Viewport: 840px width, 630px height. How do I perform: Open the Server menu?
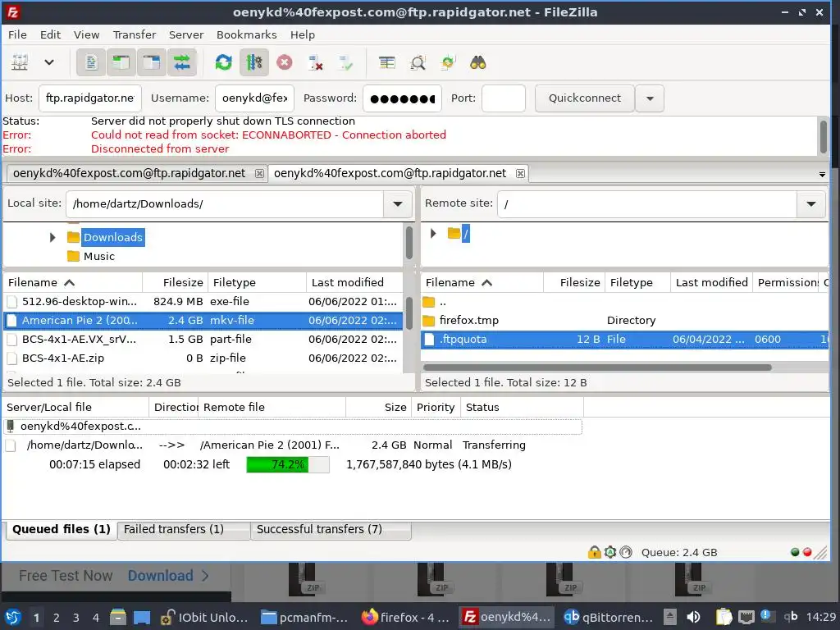click(186, 34)
